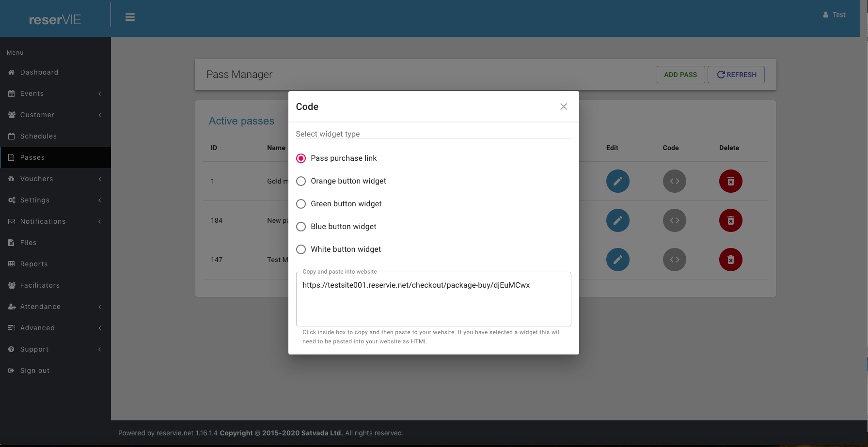Screen dimensions: 868x447
Task: Collapse the sidebar with the hamburger icon
Action: pos(130,16)
